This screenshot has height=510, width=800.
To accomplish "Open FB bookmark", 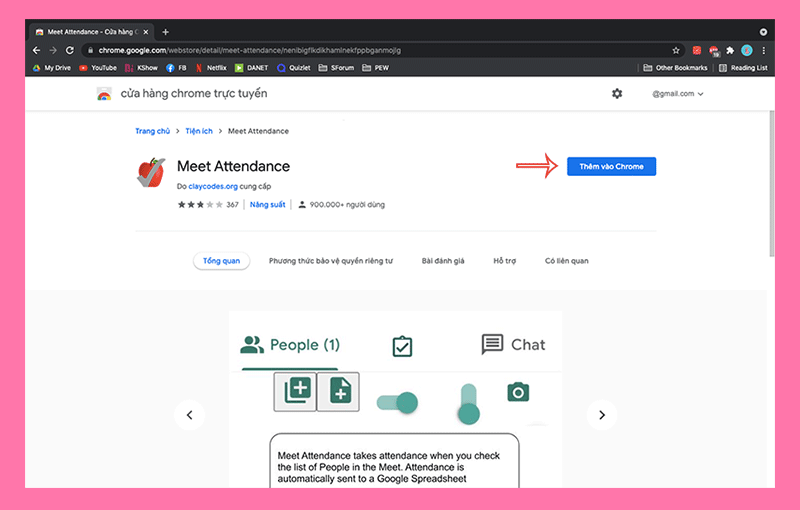I will tap(177, 68).
